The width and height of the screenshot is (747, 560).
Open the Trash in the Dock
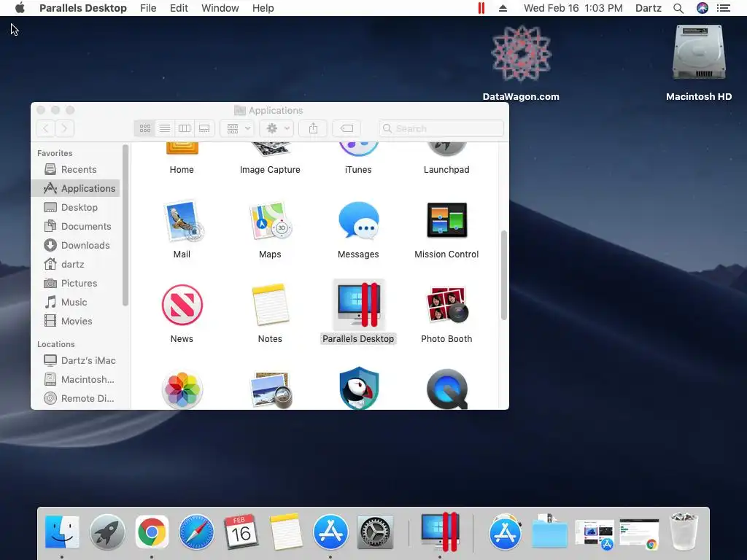684,531
